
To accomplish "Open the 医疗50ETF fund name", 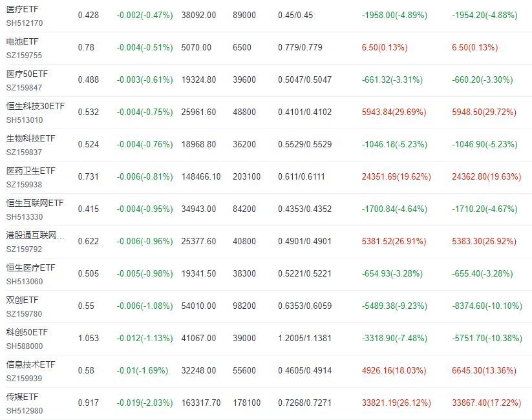I will click(27, 74).
